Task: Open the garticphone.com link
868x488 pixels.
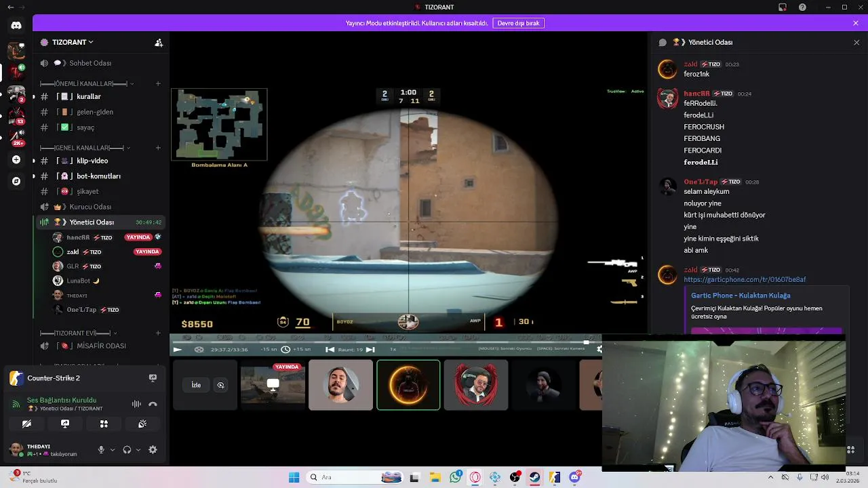Action: [x=745, y=279]
